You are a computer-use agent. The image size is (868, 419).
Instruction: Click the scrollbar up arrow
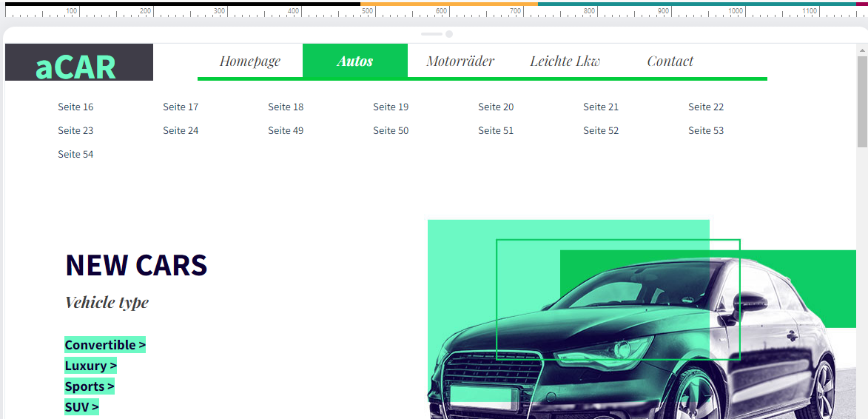[x=861, y=50]
